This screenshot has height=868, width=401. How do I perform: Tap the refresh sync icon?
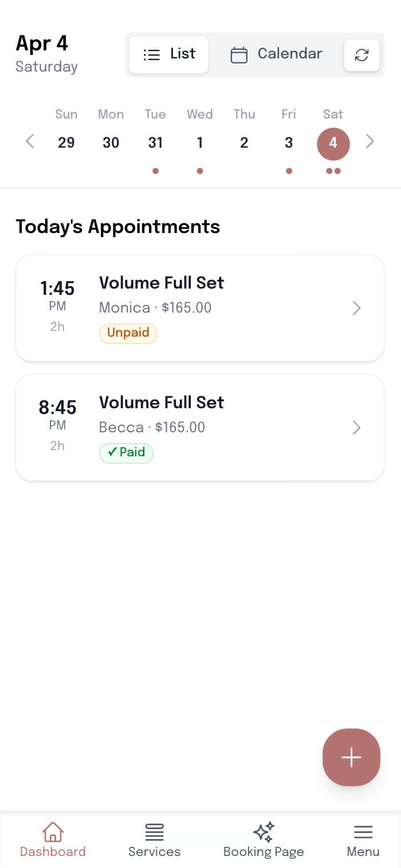(361, 55)
